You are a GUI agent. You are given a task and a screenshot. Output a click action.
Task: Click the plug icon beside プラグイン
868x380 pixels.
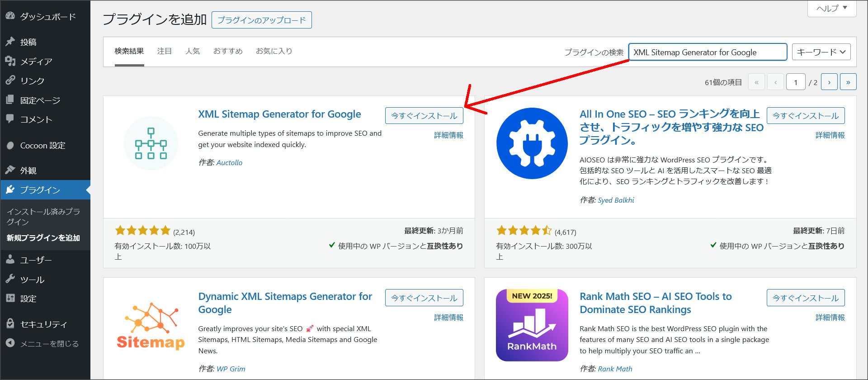click(x=10, y=190)
